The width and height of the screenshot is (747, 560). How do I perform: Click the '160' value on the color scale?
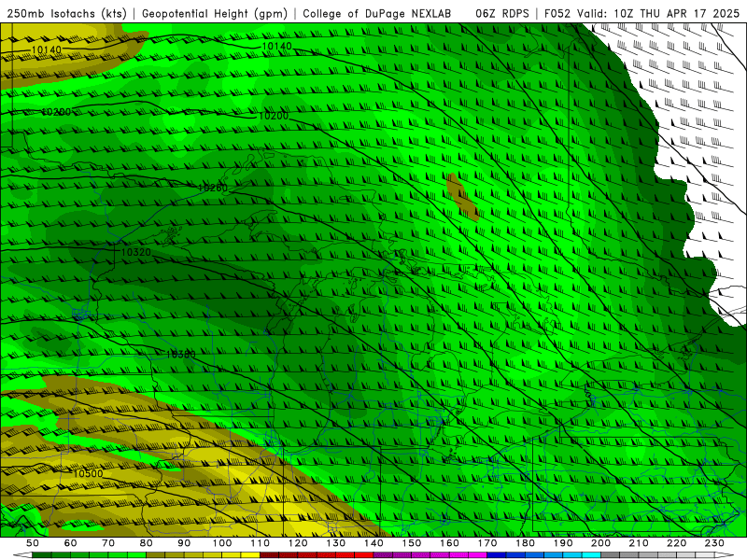point(449,543)
